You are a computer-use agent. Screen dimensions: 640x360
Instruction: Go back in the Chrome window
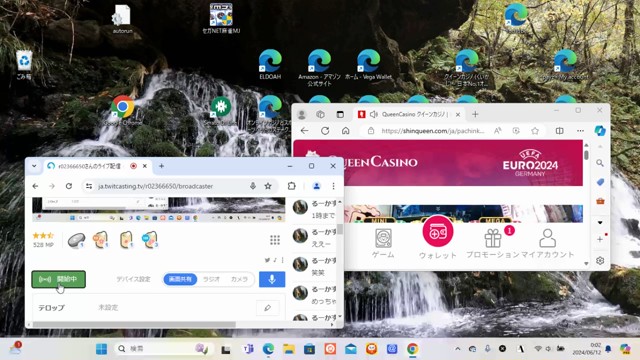[36, 186]
